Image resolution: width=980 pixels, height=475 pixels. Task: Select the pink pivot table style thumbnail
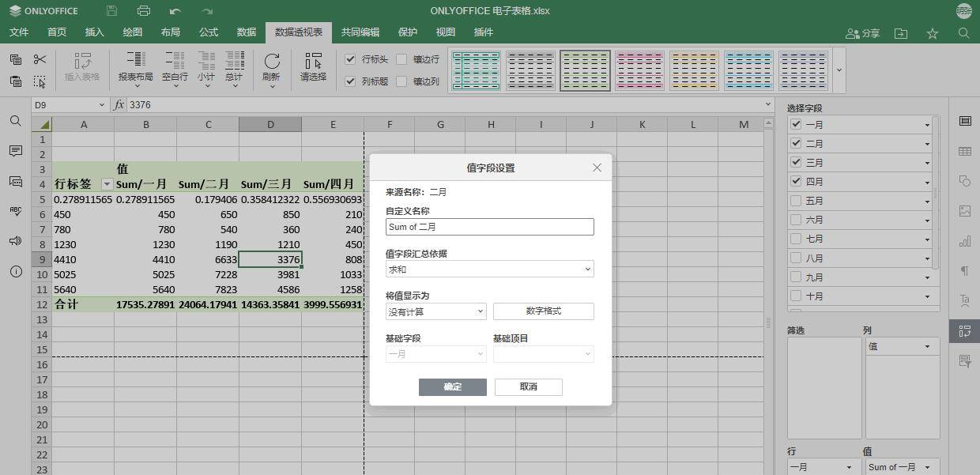pyautogui.click(x=639, y=70)
